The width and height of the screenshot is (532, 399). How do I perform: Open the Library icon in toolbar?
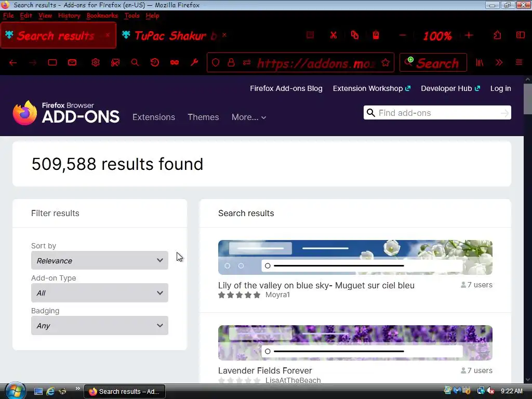tap(480, 62)
